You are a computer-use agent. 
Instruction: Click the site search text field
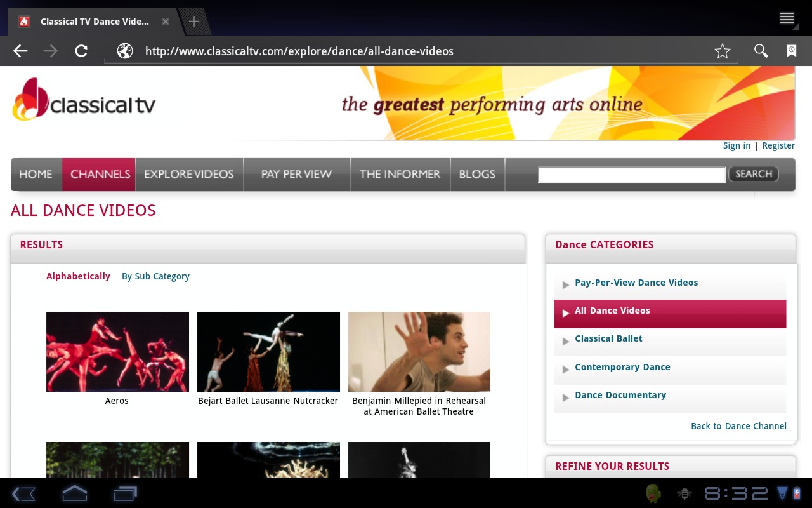click(x=632, y=175)
